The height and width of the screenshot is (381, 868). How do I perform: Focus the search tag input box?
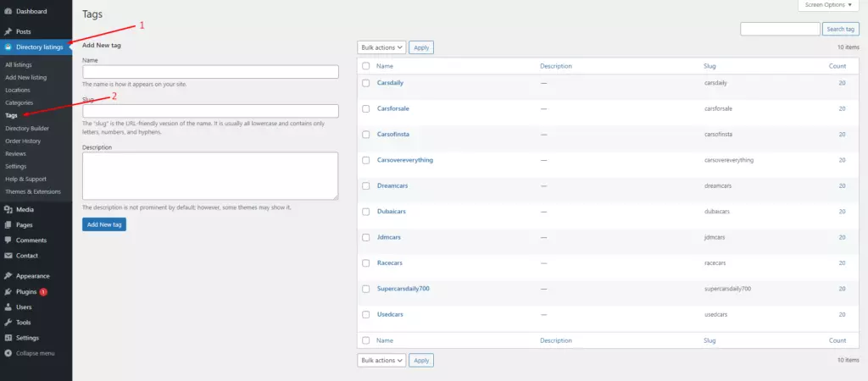[x=780, y=30]
